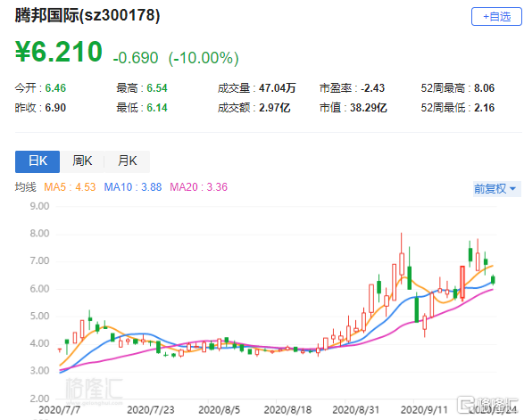Click the 6.00 price axis label

coord(39,289)
